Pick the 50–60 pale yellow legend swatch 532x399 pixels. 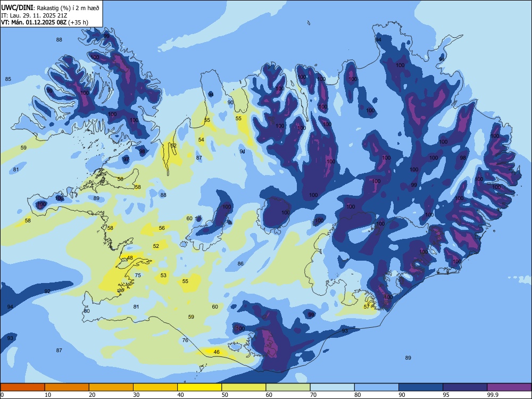(244, 387)
